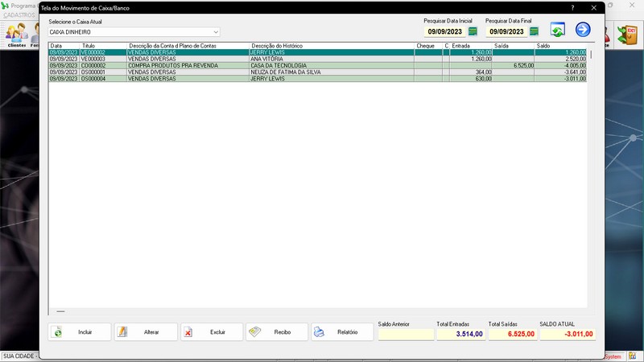Open the initial date calendar picker
The width and height of the screenshot is (644, 362).
(473, 31)
